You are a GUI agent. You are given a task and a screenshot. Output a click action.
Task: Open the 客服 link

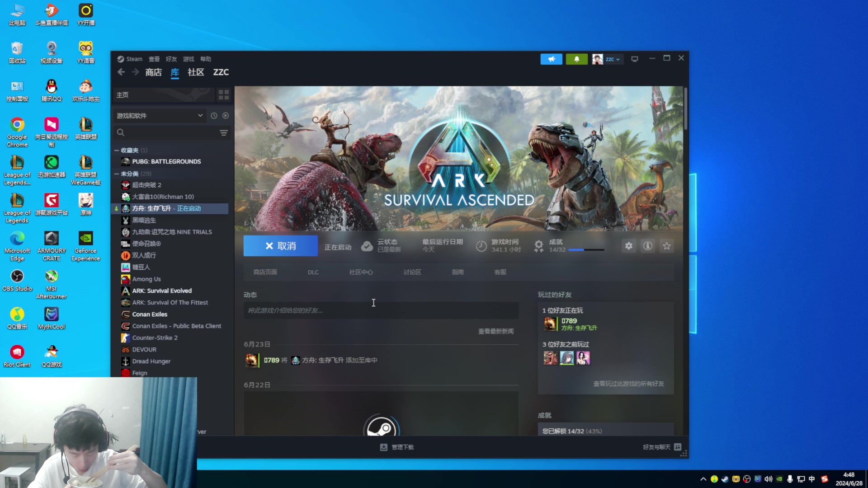tap(500, 272)
